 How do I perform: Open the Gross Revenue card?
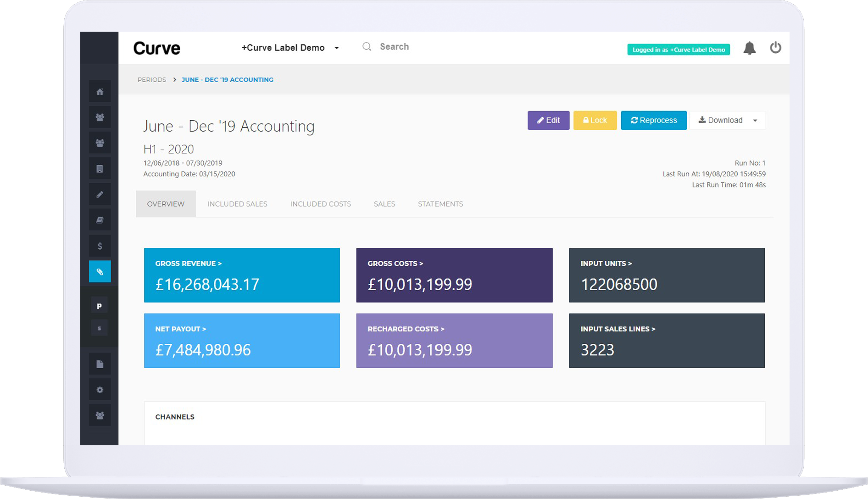click(x=242, y=275)
